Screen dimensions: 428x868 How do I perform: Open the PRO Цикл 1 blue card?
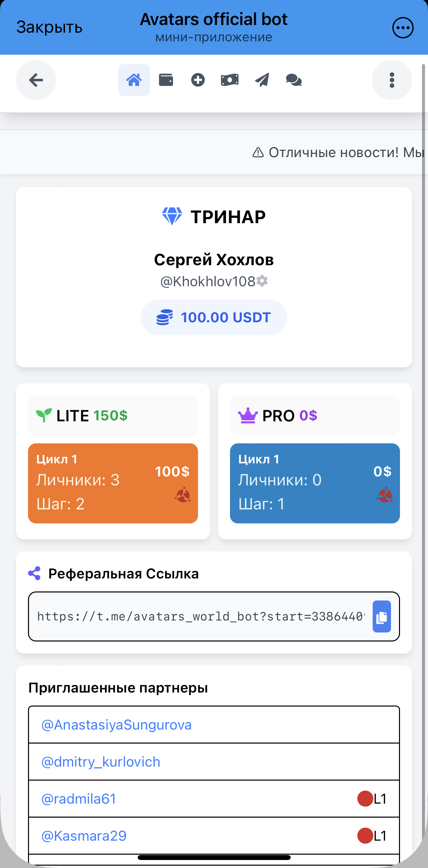pyautogui.click(x=315, y=483)
